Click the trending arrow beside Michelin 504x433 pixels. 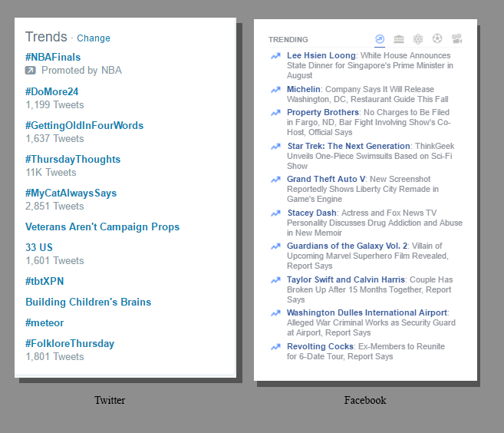click(x=275, y=90)
